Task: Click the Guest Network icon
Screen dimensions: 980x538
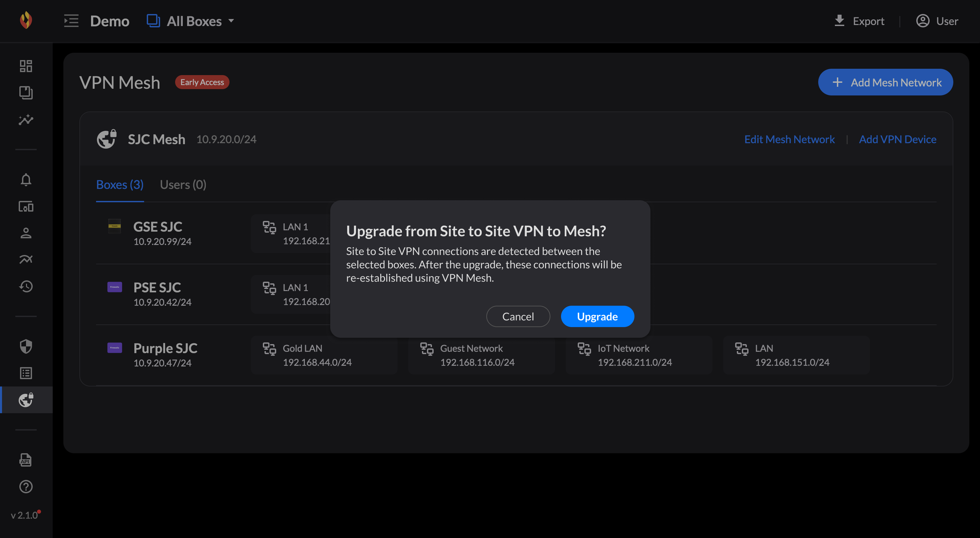Action: [427, 349]
